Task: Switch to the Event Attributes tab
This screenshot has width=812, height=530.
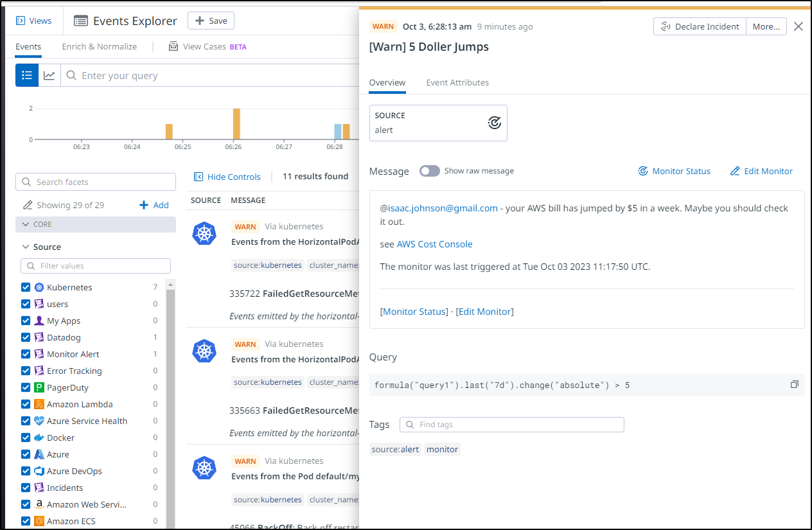Action: 457,83
